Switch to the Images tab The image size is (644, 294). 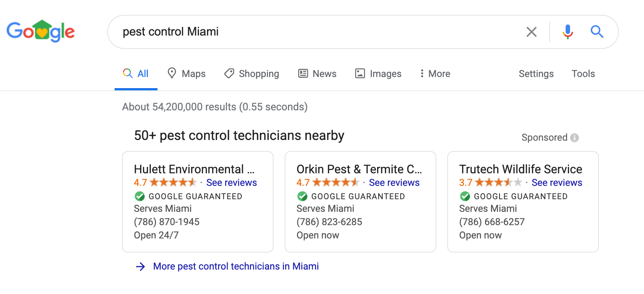[378, 74]
